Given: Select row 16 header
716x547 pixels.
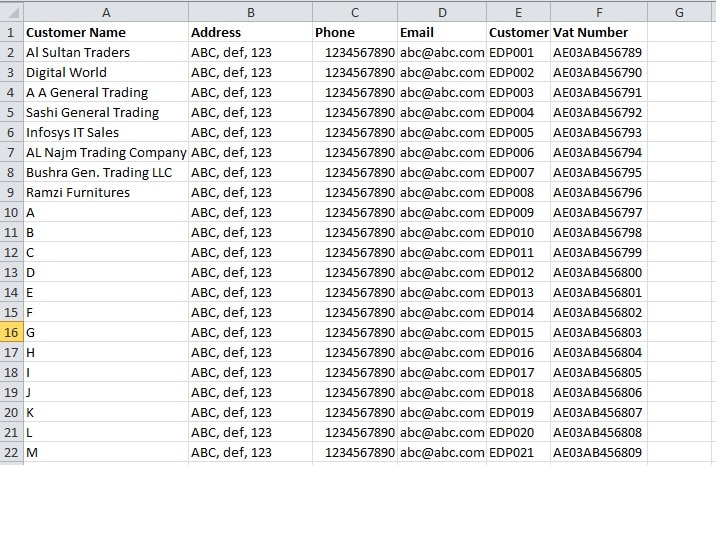Looking at the screenshot, I should pos(11,332).
